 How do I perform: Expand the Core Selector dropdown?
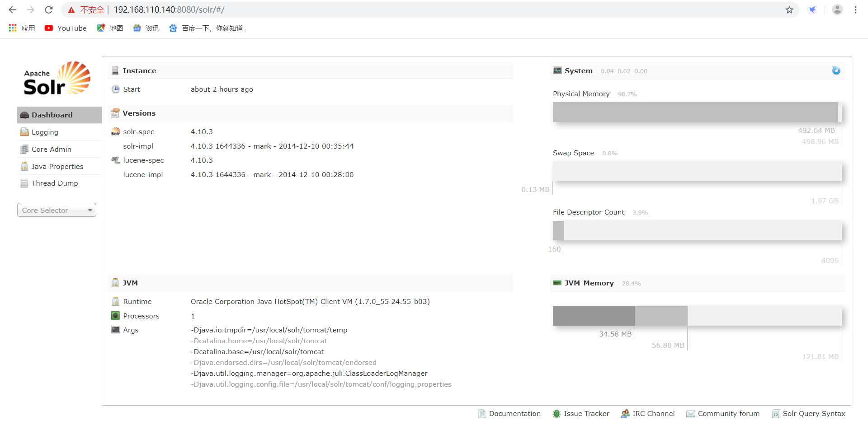pyautogui.click(x=57, y=210)
